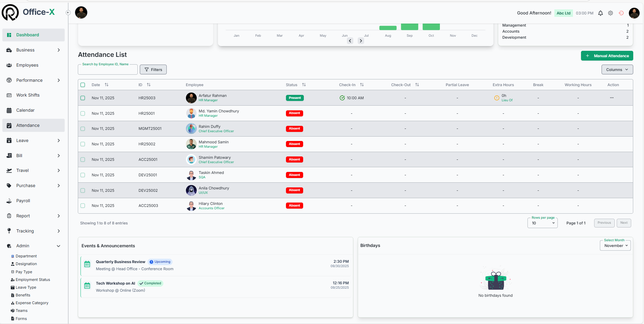Open the Employees menu in sidebar
644x324 pixels.
[x=27, y=65]
